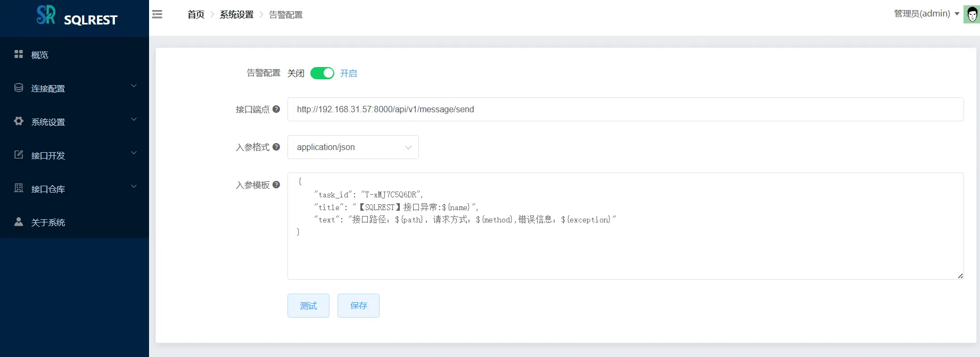Click the 接口端点 form label
980x357 pixels.
[x=253, y=109]
